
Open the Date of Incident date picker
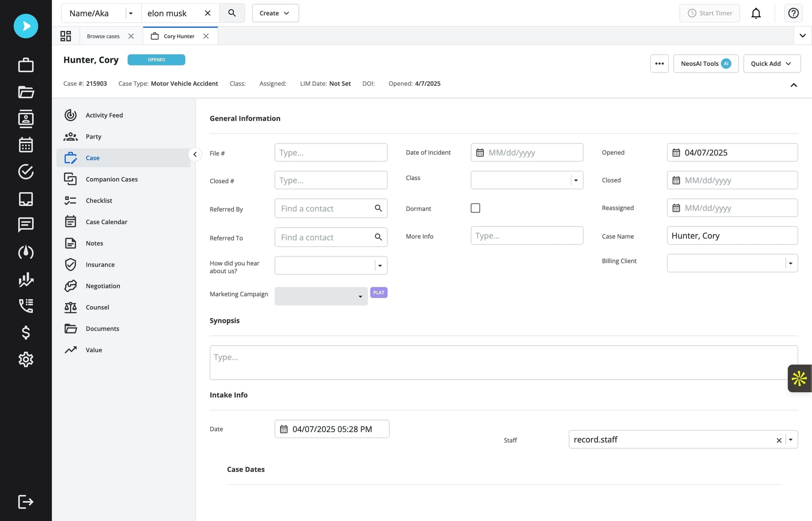coord(479,152)
